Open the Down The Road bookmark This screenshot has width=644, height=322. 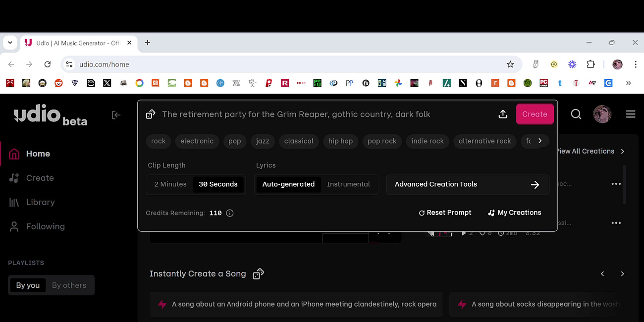point(236,83)
